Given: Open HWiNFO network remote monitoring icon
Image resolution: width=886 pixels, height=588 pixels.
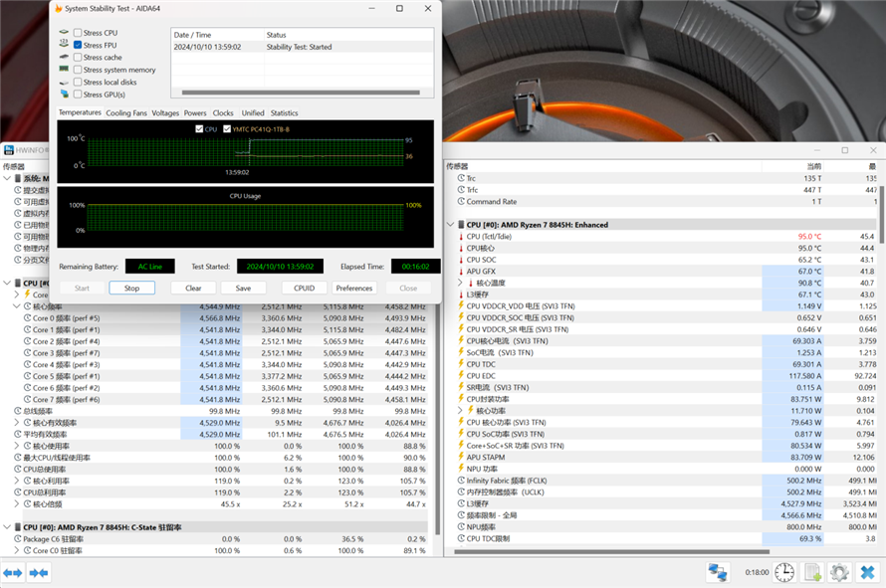Looking at the screenshot, I should pyautogui.click(x=718, y=572).
